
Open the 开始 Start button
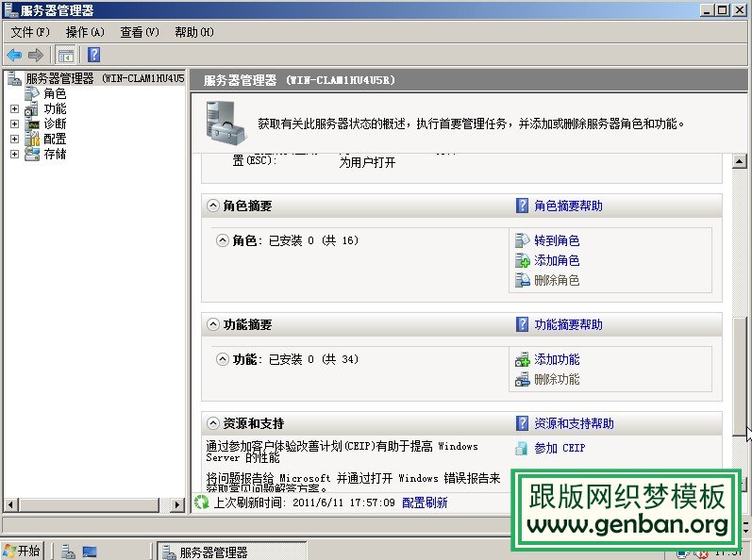[x=23, y=551]
